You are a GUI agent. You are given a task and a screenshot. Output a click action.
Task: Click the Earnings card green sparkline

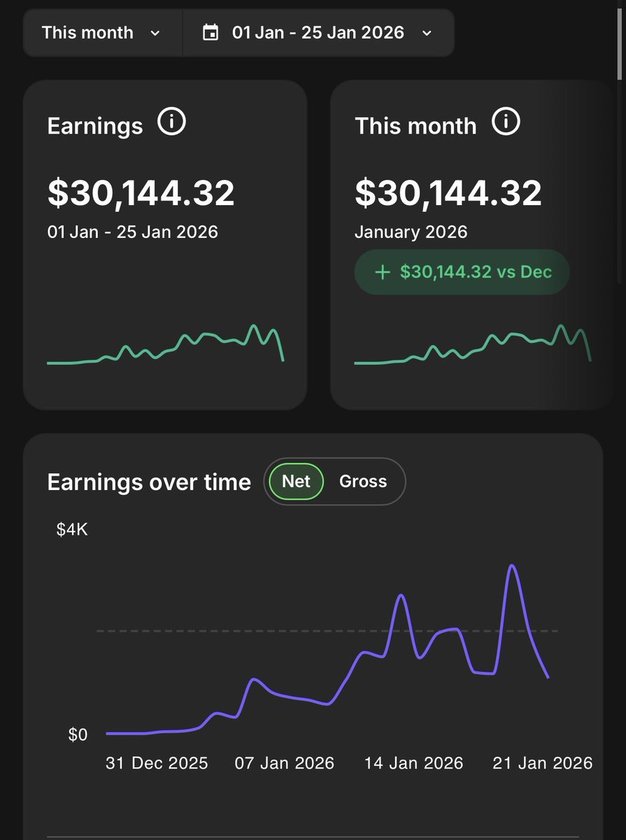point(165,345)
